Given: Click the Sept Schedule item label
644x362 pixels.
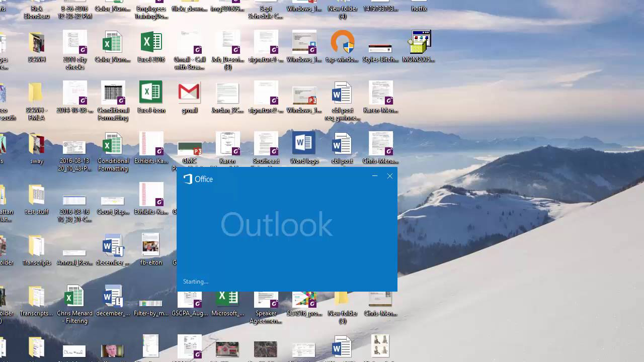Looking at the screenshot, I should (266, 12).
